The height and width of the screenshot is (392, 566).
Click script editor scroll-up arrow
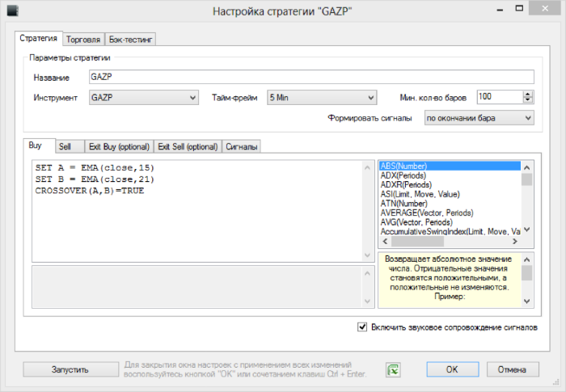point(367,168)
